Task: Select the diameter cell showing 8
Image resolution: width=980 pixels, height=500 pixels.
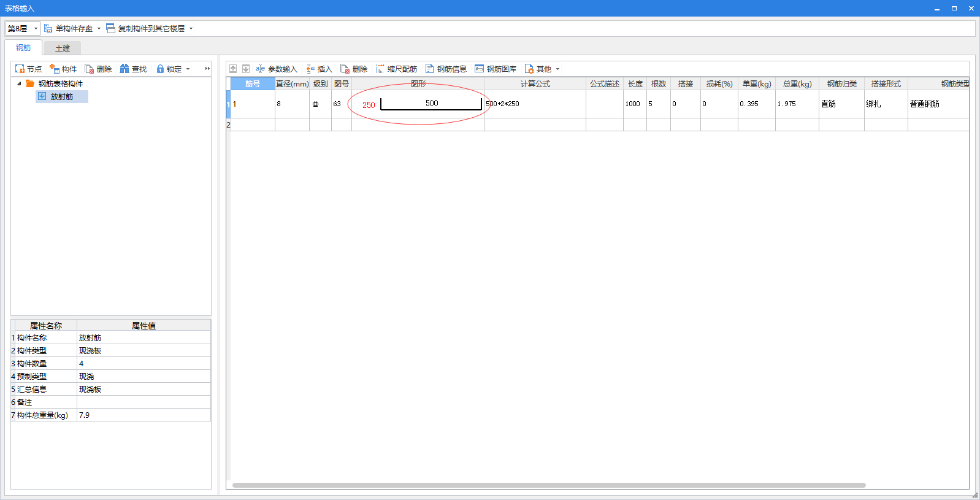Action: click(x=292, y=104)
